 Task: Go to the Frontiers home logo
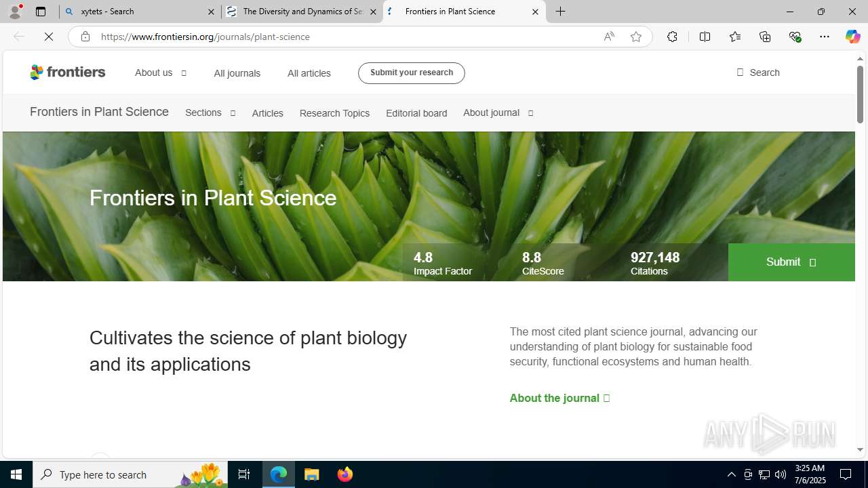[68, 72]
